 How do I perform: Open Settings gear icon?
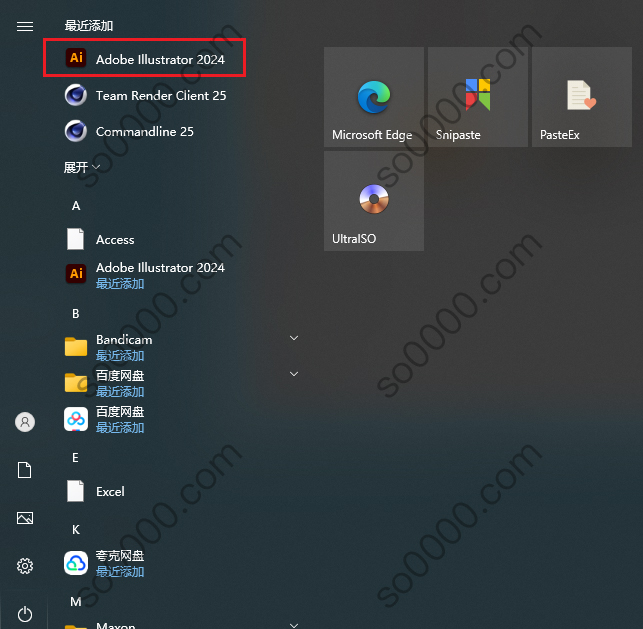[25, 566]
